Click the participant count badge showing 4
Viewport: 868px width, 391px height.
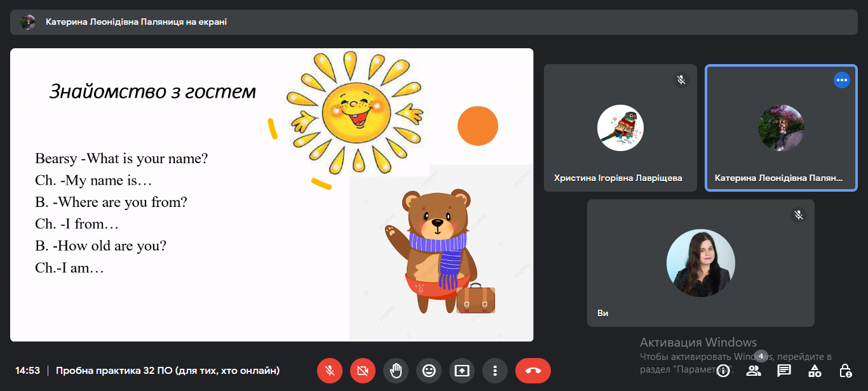pyautogui.click(x=761, y=356)
